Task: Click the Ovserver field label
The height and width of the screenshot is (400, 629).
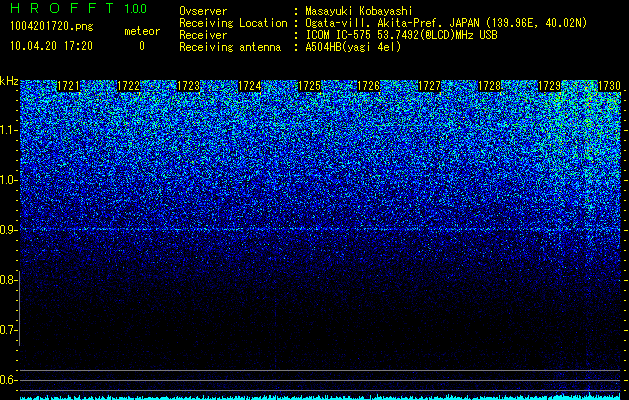Action: [203, 11]
